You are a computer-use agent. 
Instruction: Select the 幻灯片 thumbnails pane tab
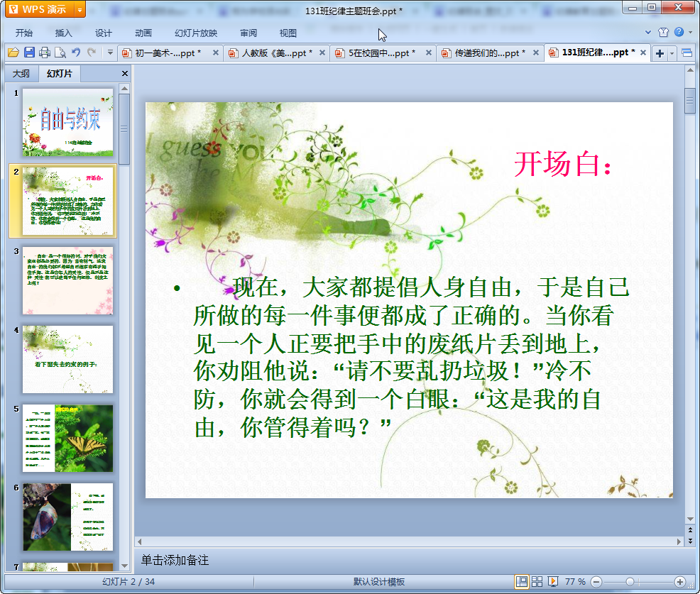60,74
